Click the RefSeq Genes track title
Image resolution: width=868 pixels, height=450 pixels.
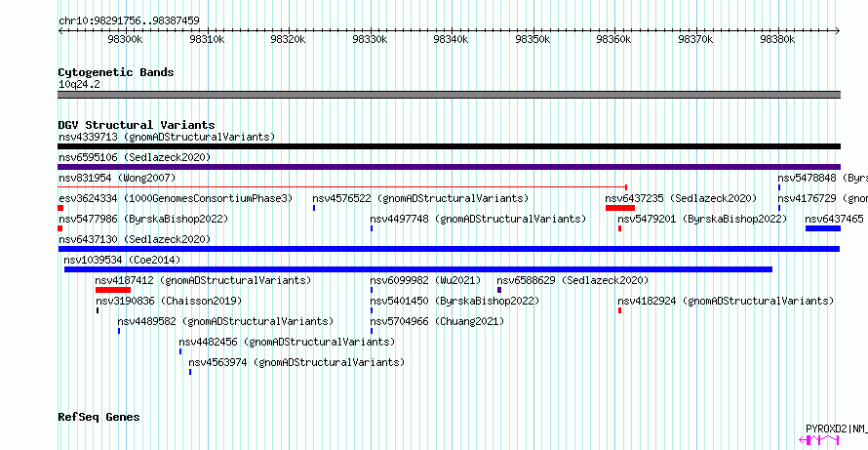99,417
